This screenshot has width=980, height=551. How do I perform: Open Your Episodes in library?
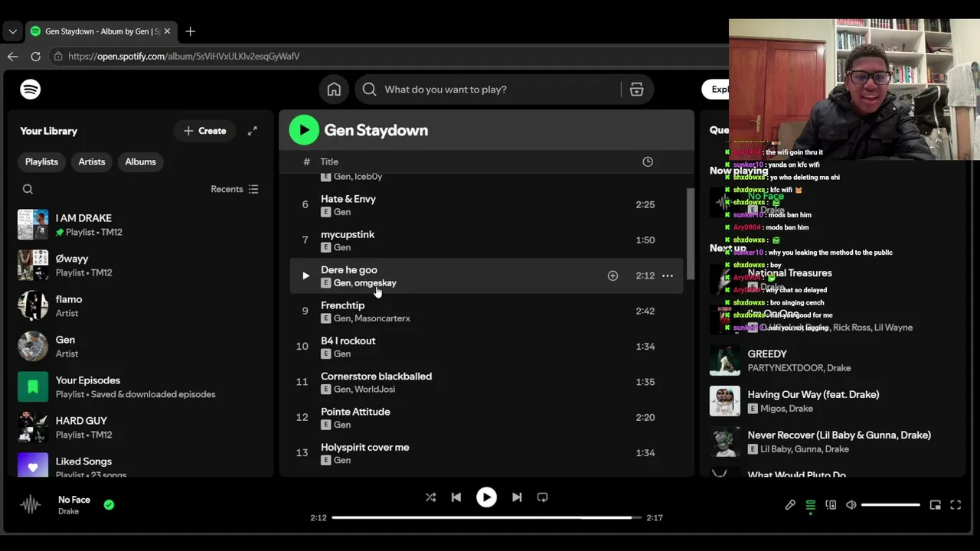click(x=141, y=386)
